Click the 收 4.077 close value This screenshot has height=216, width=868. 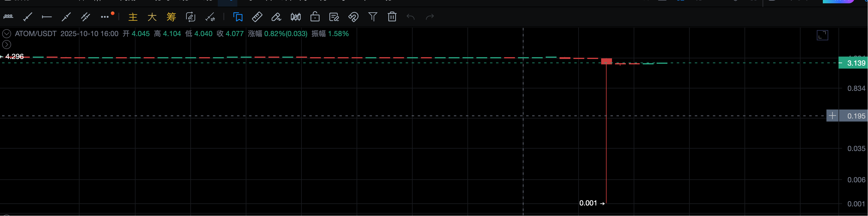(230, 34)
